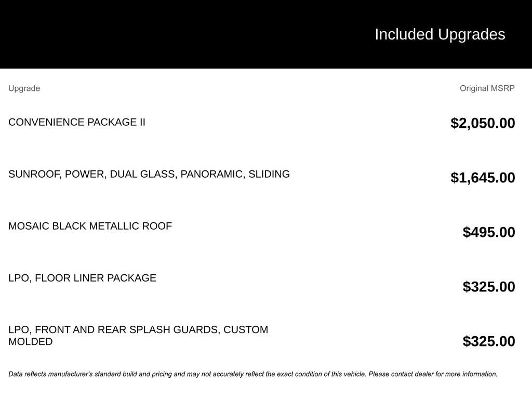
Task: Click the Upgrade column label
Action: [x=24, y=88]
